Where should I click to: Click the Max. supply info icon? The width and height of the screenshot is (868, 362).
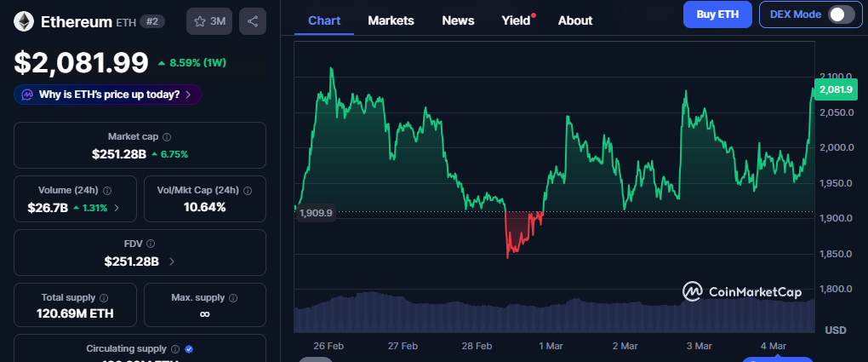click(x=233, y=298)
